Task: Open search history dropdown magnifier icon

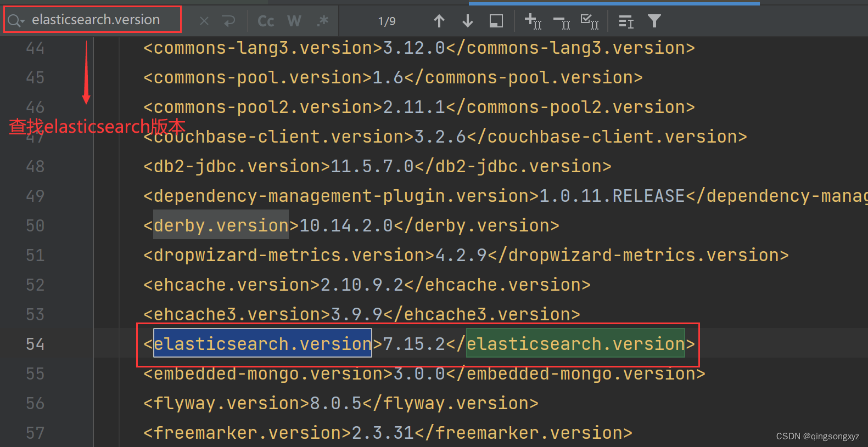Action: (16, 21)
